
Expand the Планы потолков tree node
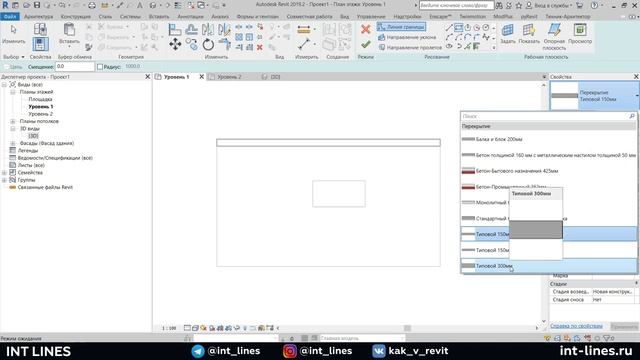click(x=13, y=121)
